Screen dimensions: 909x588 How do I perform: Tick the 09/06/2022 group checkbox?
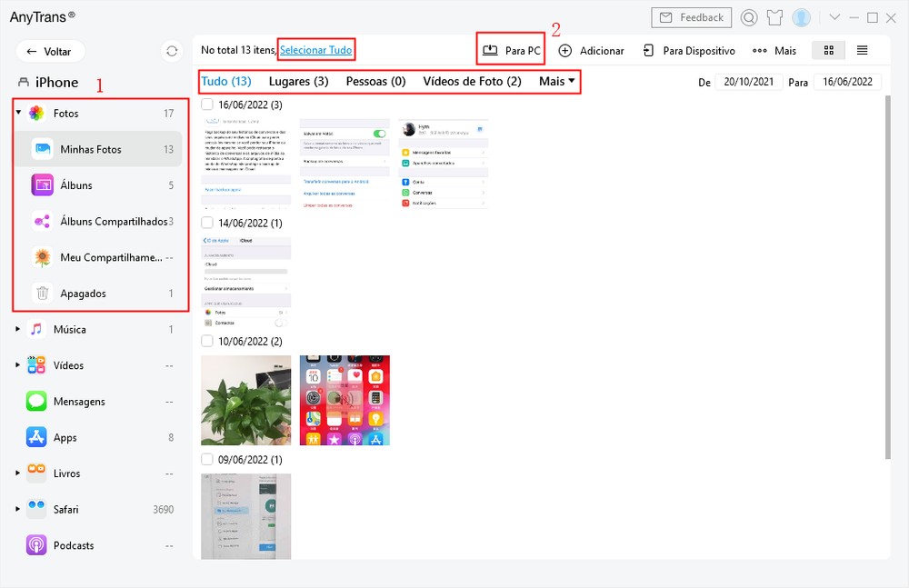point(207,459)
